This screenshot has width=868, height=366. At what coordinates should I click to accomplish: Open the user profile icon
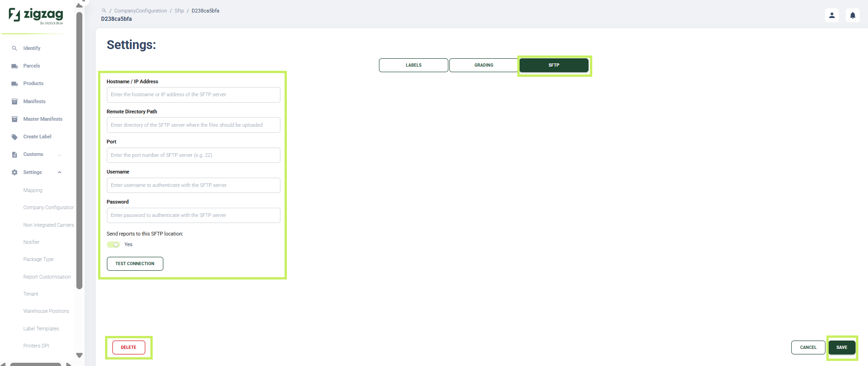click(x=831, y=15)
